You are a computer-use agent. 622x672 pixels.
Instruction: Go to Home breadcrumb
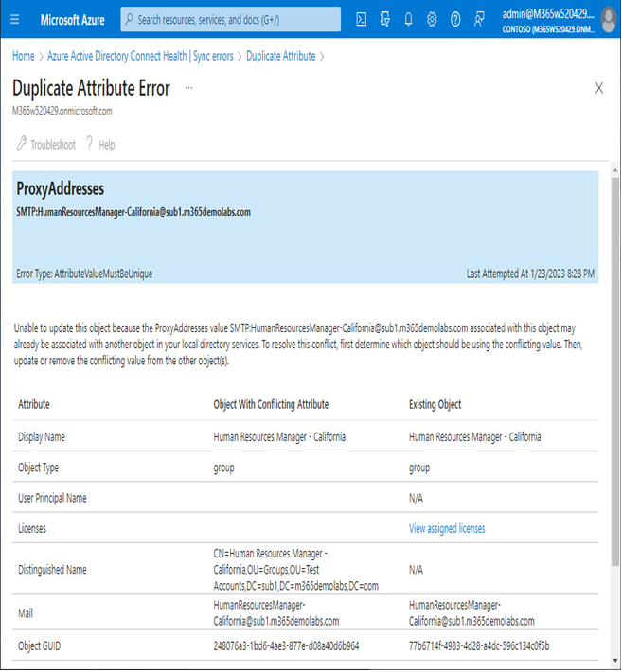coord(23,56)
